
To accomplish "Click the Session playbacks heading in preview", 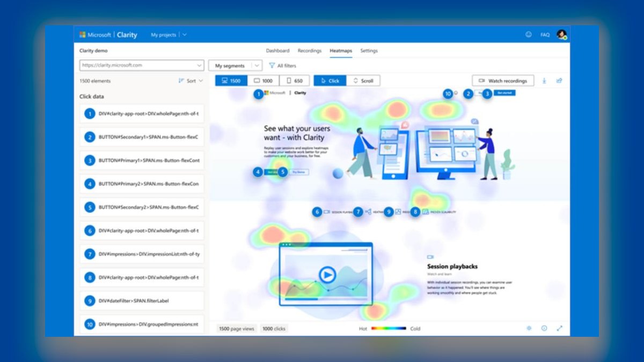I will click(x=452, y=267).
